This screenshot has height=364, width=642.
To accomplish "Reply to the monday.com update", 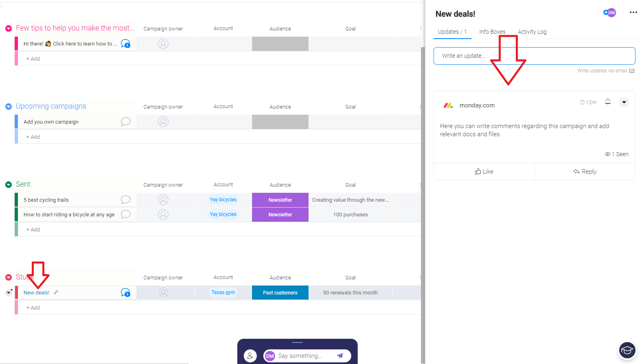I will click(x=585, y=172).
